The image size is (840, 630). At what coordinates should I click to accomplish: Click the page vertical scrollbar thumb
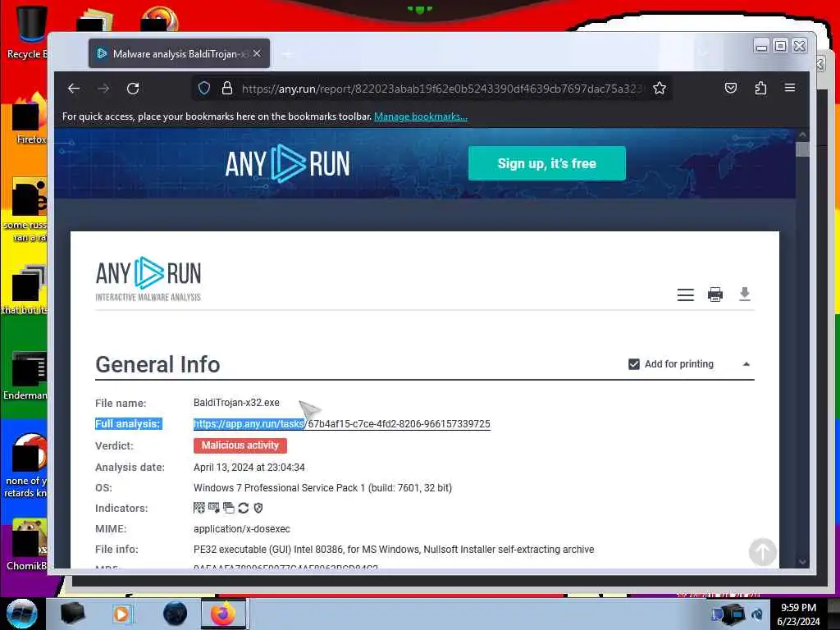(x=802, y=149)
